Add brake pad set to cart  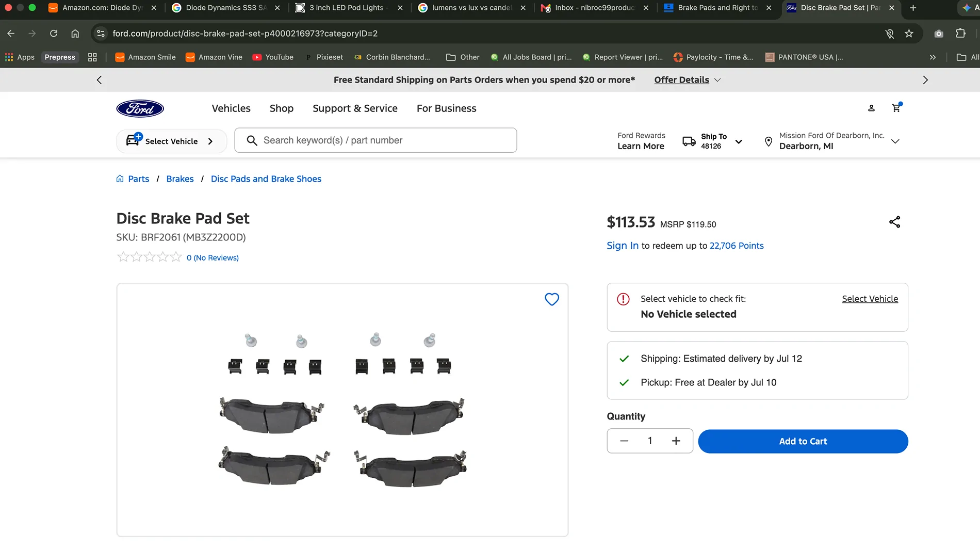(x=803, y=441)
